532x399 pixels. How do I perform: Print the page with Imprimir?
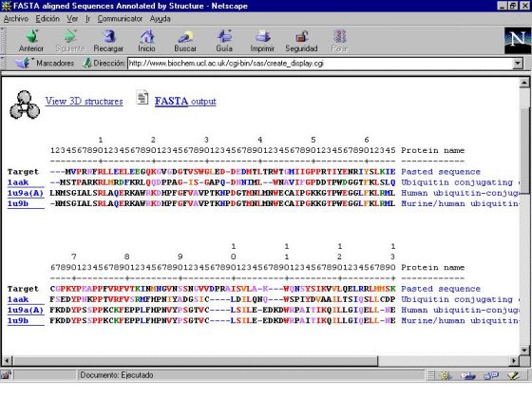pyautogui.click(x=262, y=41)
